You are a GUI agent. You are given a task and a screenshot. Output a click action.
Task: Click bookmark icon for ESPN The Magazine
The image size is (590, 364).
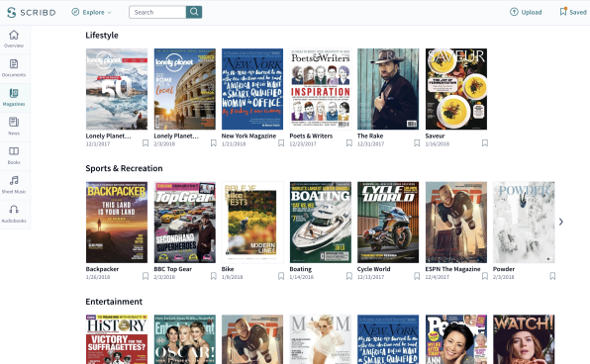485,276
